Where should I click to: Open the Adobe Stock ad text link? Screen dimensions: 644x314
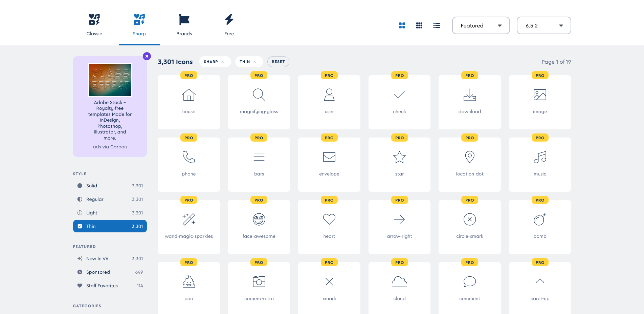110,120
